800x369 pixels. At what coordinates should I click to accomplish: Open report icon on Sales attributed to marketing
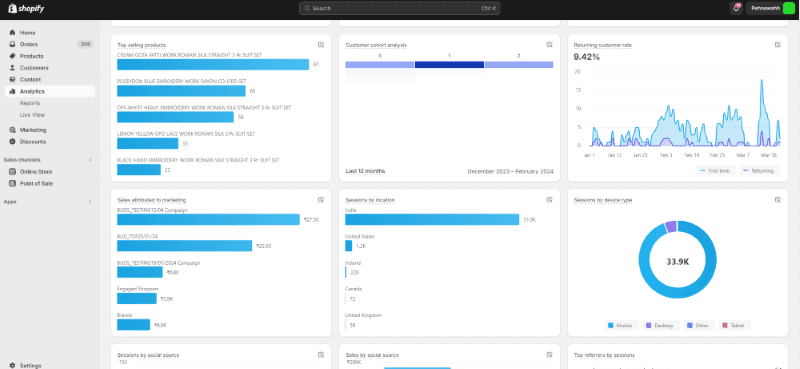pyautogui.click(x=321, y=200)
